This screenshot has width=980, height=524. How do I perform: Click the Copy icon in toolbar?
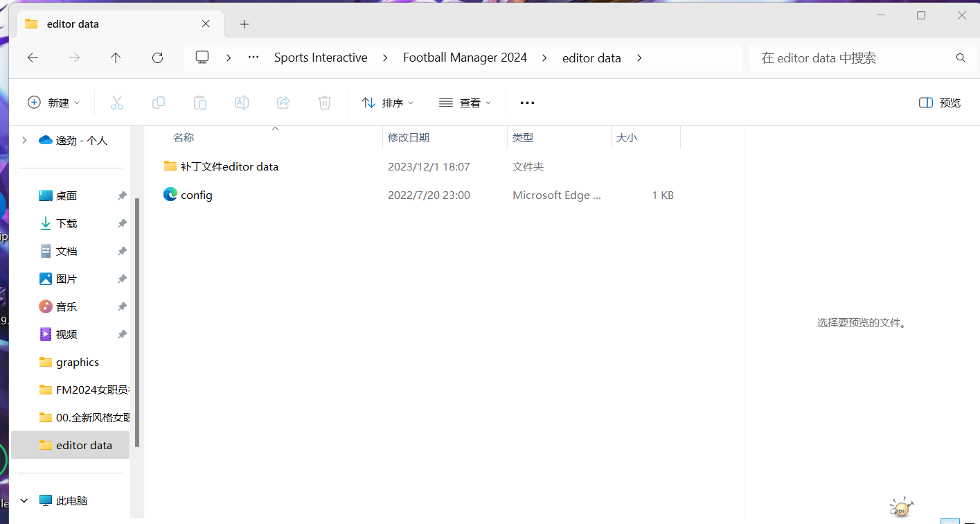tap(158, 103)
